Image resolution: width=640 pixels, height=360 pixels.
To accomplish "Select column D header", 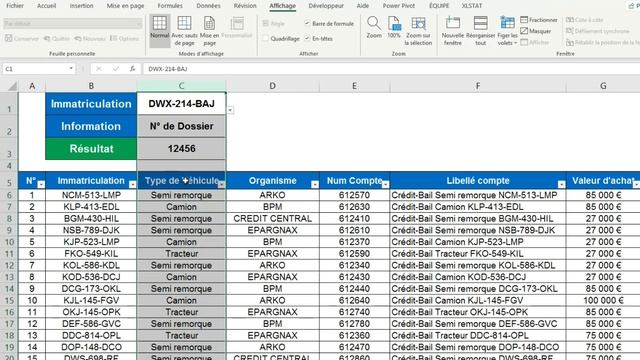I will [x=272, y=86].
